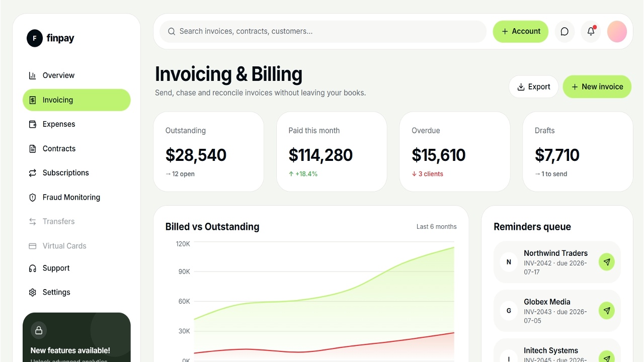The width and height of the screenshot is (644, 362).
Task: Open the notifications bell
Action: (x=591, y=31)
